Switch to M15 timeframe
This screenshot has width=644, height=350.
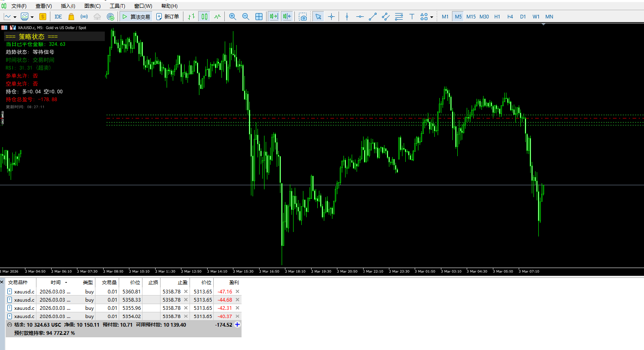(471, 16)
